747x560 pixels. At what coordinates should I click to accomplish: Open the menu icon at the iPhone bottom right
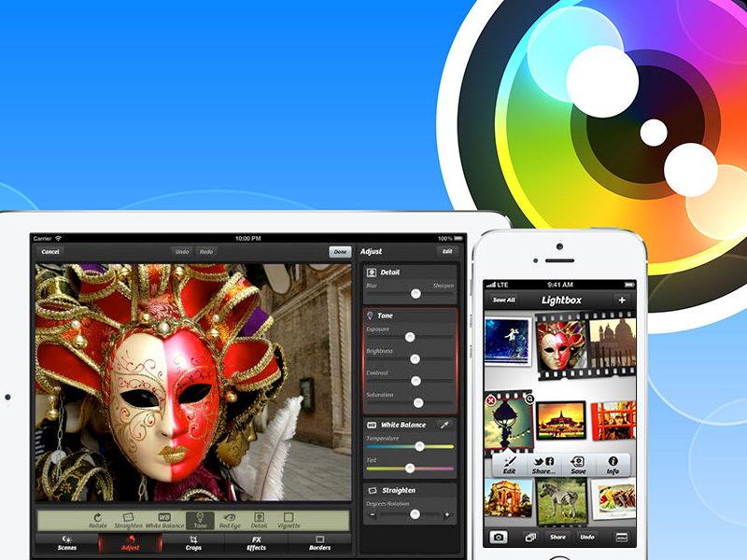[622, 538]
